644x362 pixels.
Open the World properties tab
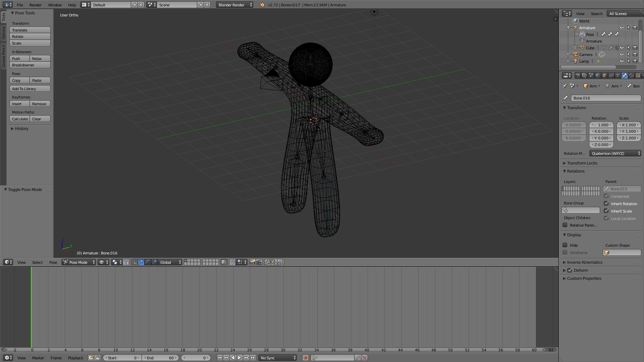click(x=598, y=75)
